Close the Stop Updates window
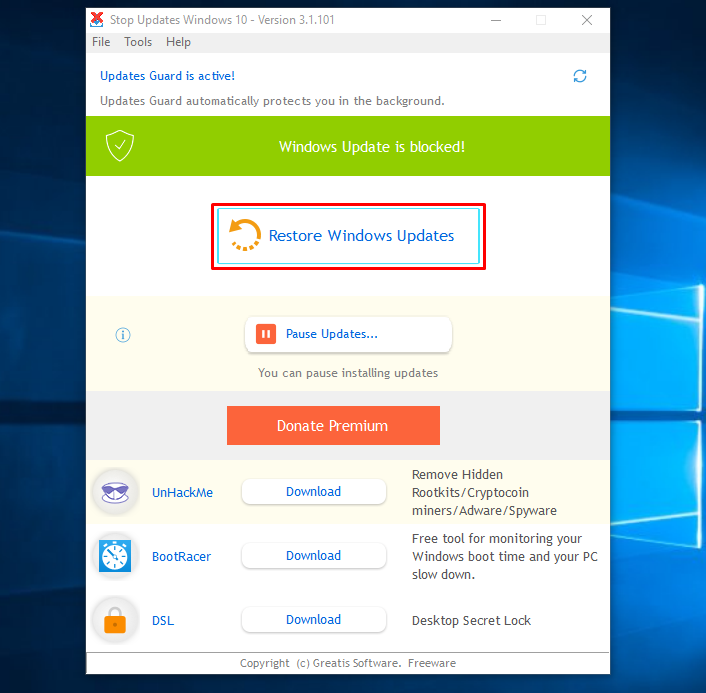The image size is (706, 693). (587, 20)
